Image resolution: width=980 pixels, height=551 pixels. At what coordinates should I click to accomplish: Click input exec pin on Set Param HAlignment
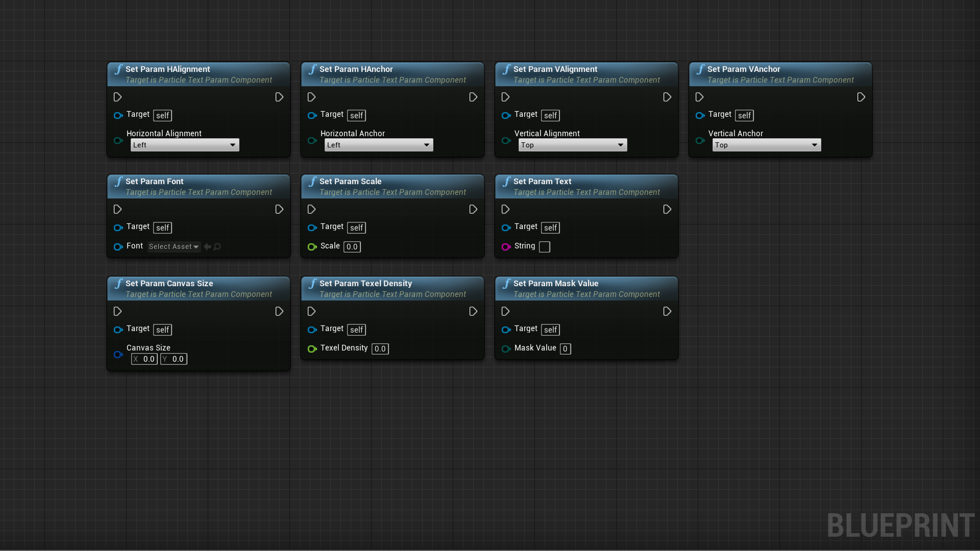click(117, 97)
